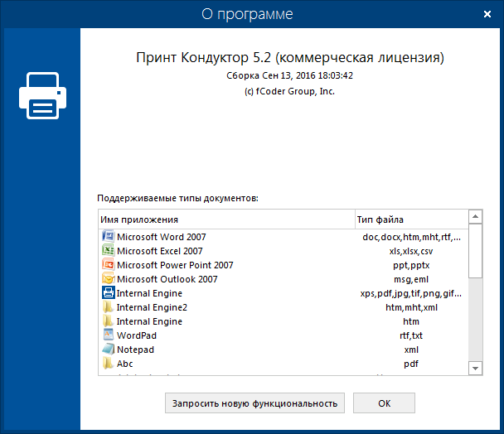Screen dimensions: 504x434
Task: Click Запросить новую функциональность button
Action: point(254,403)
